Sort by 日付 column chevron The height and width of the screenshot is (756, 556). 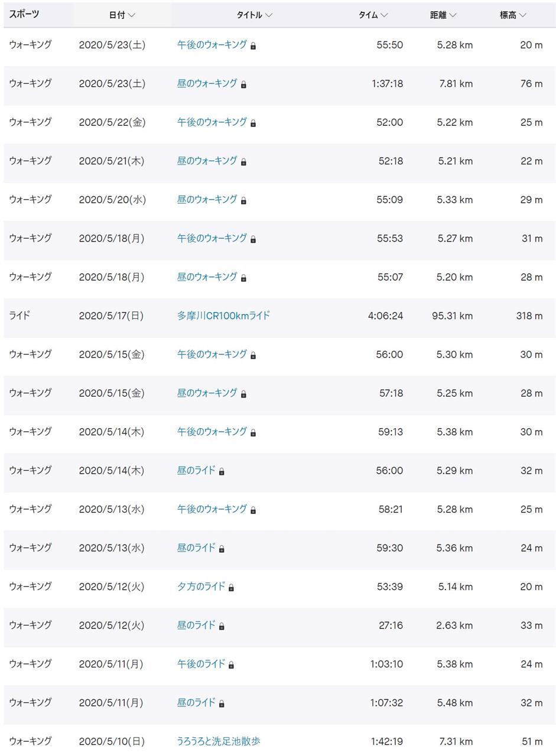pos(132,15)
